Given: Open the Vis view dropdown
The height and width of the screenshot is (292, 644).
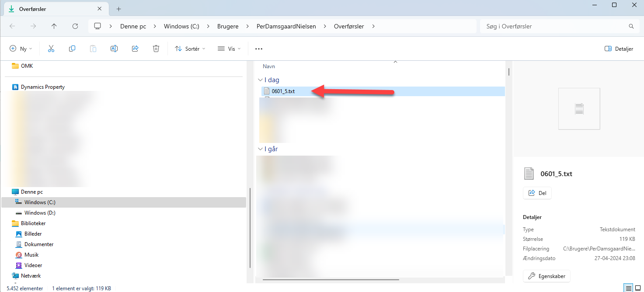Looking at the screenshot, I should [229, 49].
